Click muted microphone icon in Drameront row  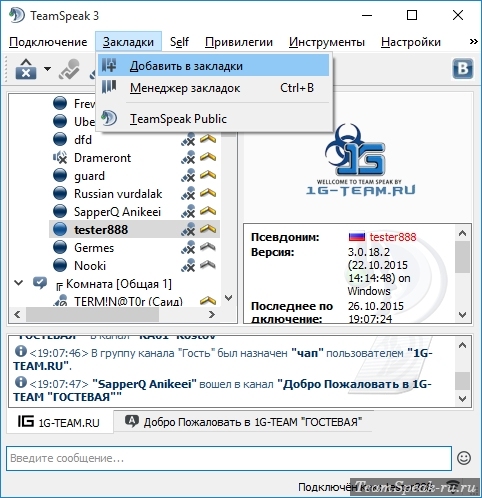pos(188,158)
